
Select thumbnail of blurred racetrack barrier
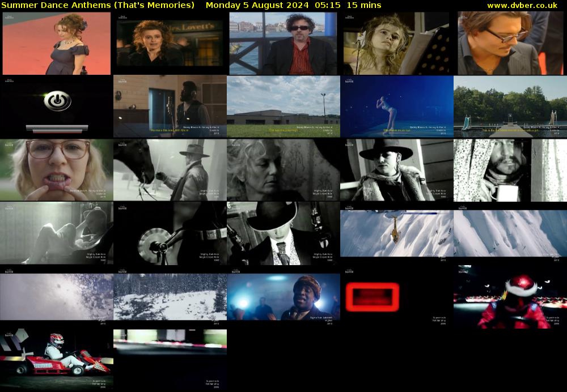pyautogui.click(x=170, y=360)
